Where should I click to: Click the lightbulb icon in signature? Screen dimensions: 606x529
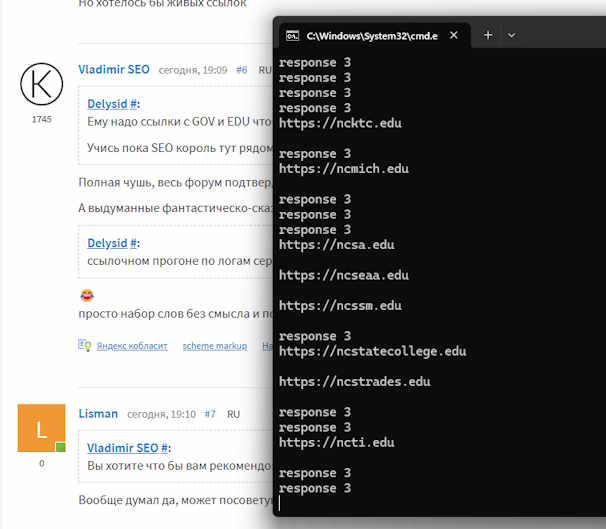click(86, 345)
